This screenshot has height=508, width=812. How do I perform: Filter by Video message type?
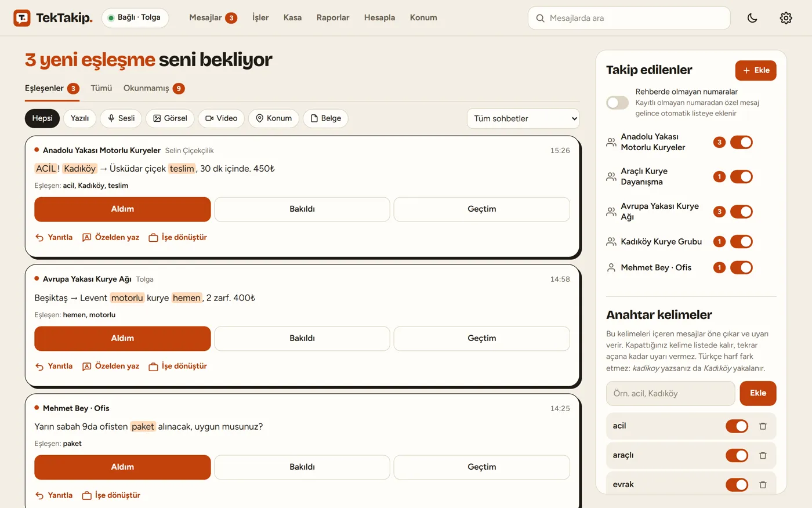[222, 118]
